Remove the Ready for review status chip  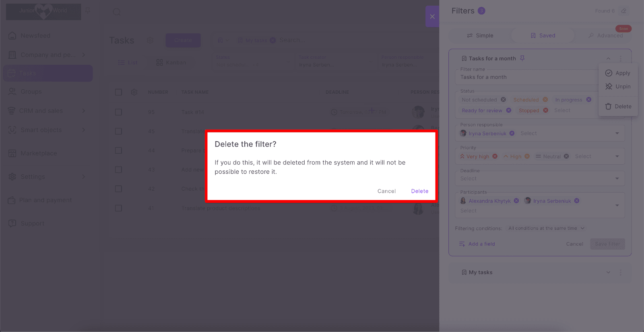click(x=509, y=110)
